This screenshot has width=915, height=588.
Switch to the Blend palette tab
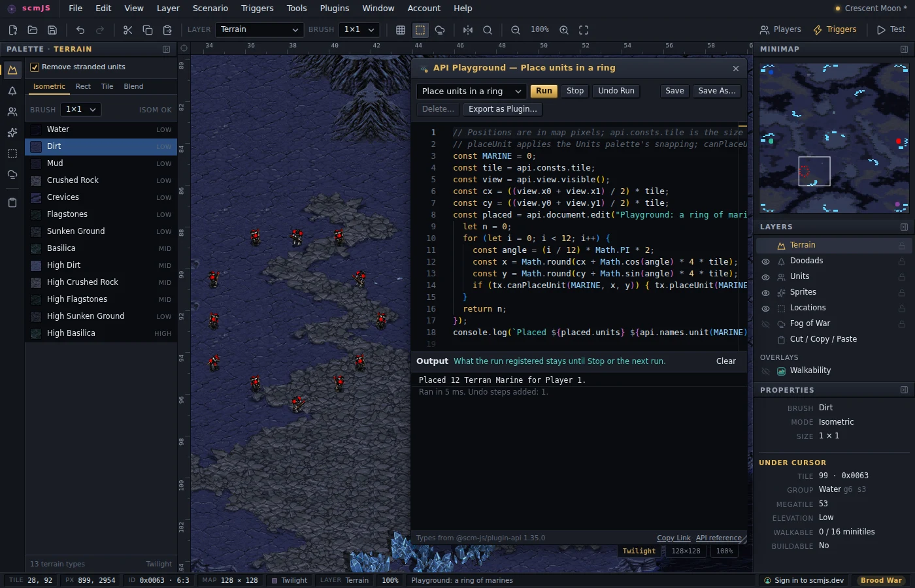coord(133,87)
